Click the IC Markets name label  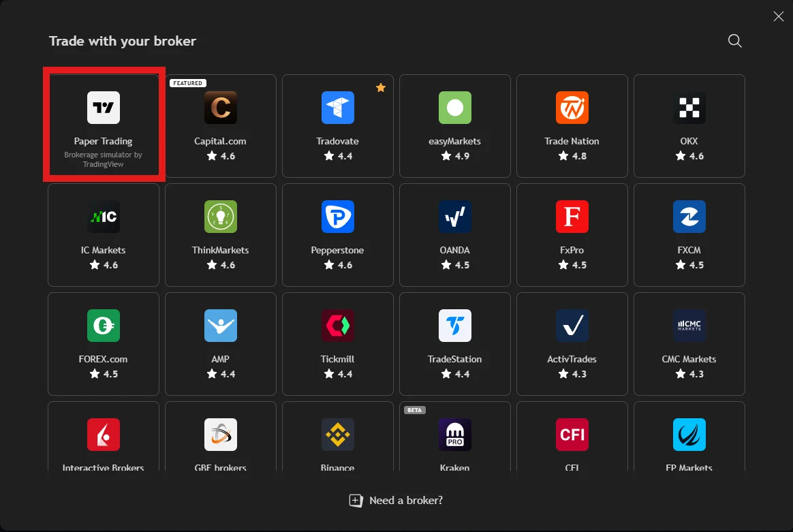coord(103,250)
